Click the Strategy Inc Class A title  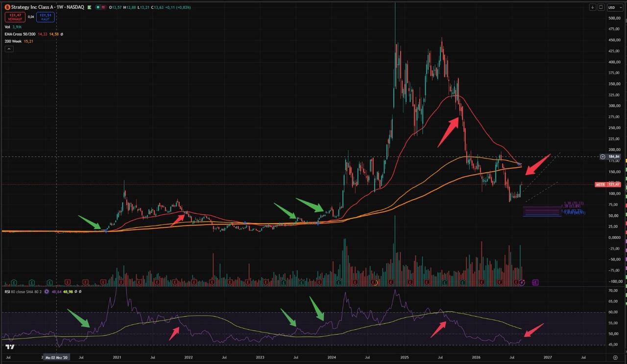(x=31, y=7)
